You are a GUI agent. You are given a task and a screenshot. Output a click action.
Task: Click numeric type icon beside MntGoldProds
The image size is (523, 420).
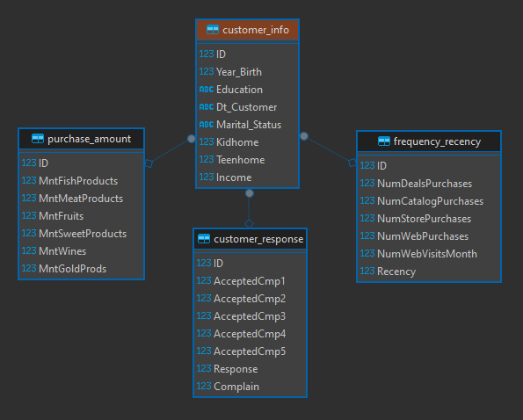29,268
